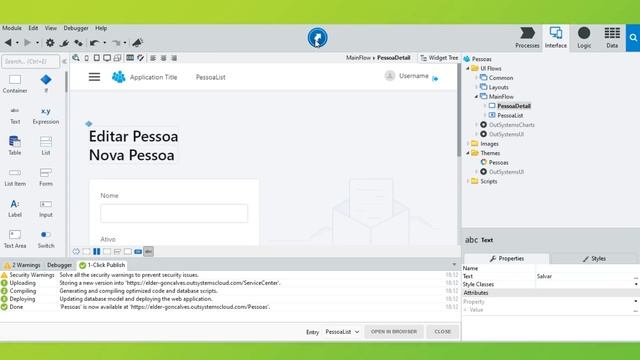Switch to the Interface layer tab
The width and height of the screenshot is (640, 360).
click(x=556, y=38)
